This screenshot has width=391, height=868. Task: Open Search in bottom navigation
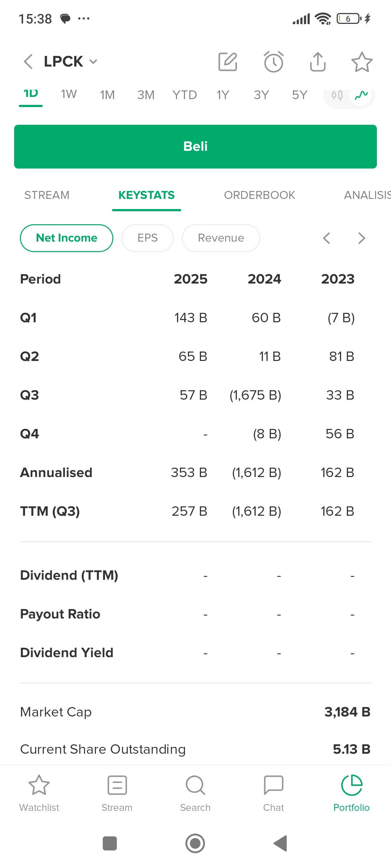click(x=195, y=792)
